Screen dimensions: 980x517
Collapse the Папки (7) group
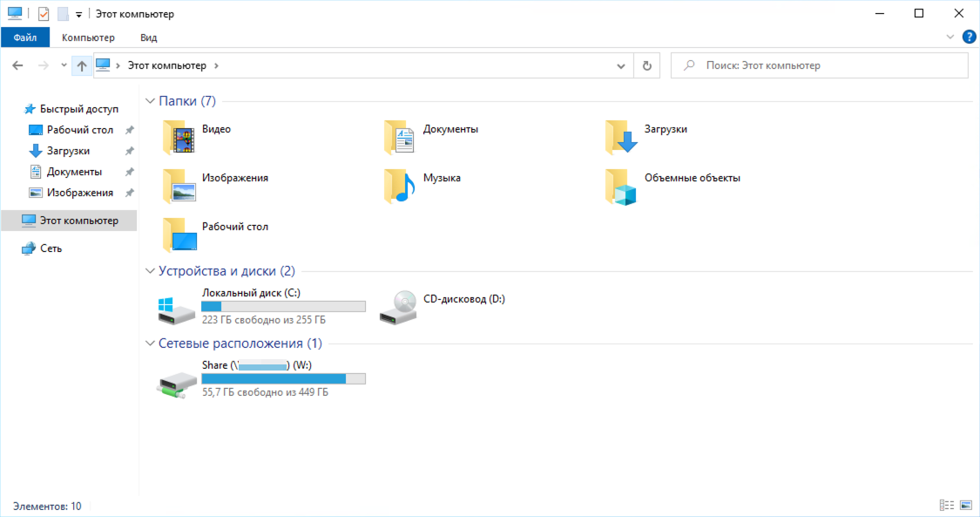point(150,101)
